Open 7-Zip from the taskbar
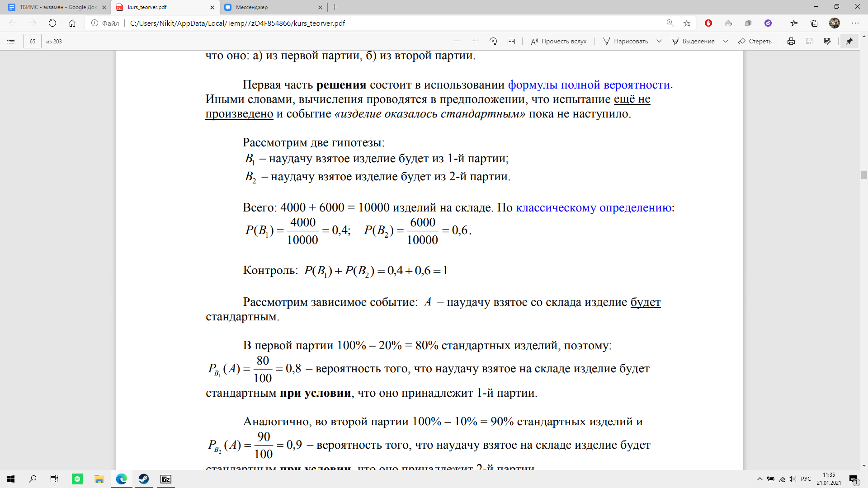 tap(166, 479)
